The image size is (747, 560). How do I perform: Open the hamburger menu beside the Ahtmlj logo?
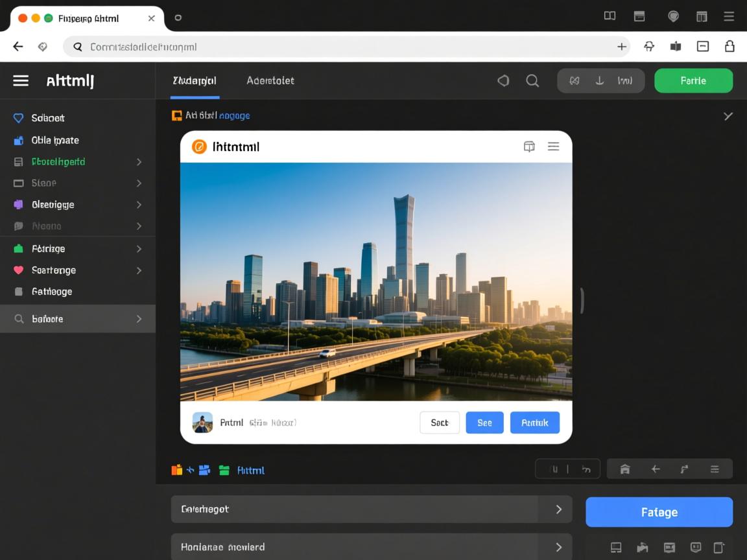(21, 80)
